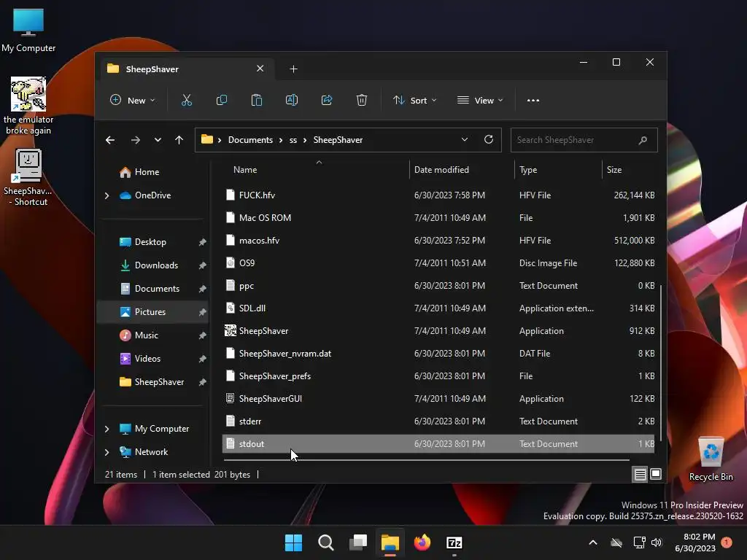Viewport: 747px width, 560px height.
Task: Switch to details view layout icon
Action: (640, 474)
